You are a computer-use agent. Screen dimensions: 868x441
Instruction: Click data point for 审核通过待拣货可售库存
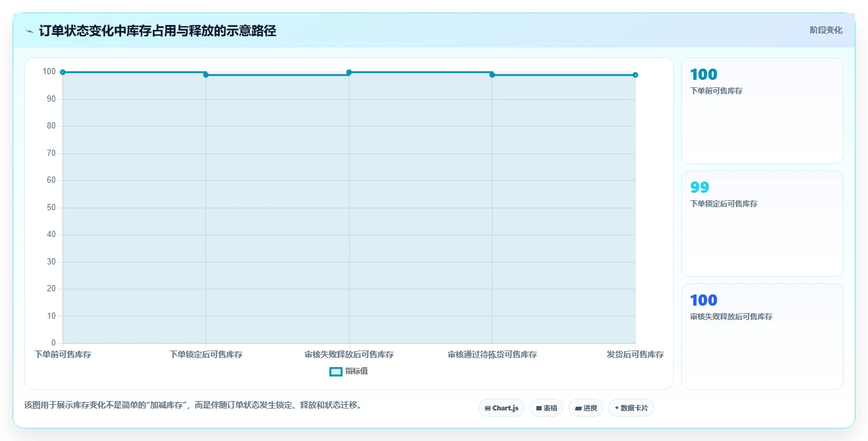coord(492,75)
